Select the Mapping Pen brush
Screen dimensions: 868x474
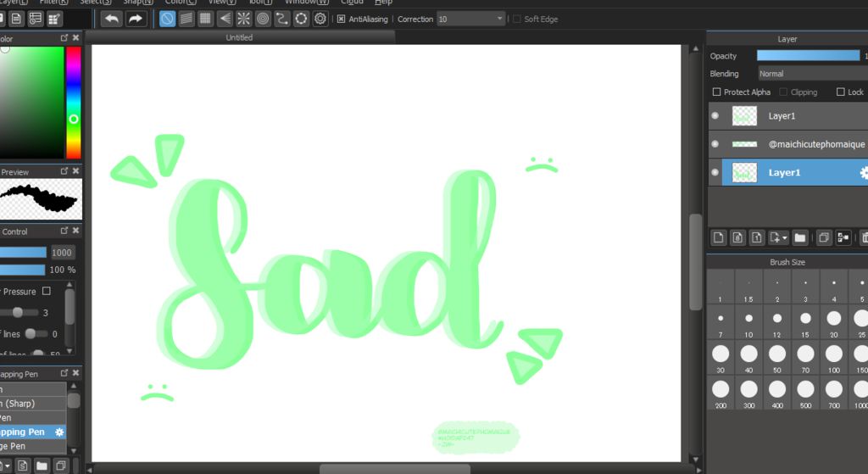pyautogui.click(x=33, y=432)
